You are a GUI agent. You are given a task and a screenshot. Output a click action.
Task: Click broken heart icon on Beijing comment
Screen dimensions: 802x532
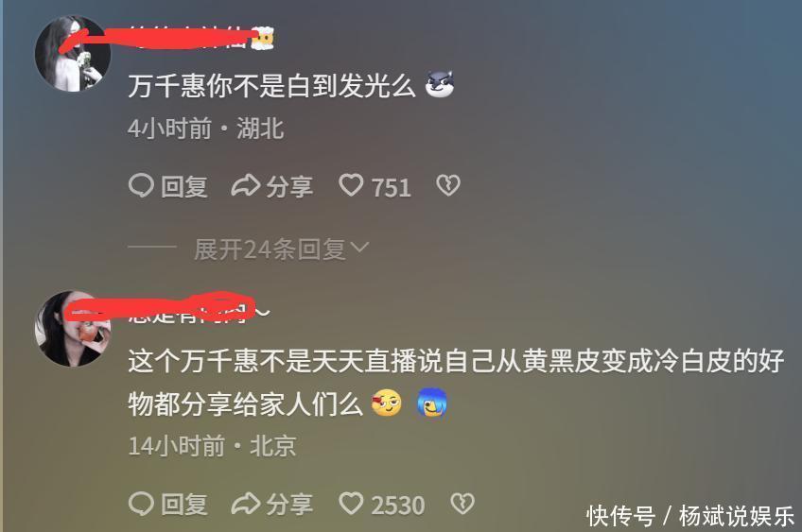click(x=462, y=504)
